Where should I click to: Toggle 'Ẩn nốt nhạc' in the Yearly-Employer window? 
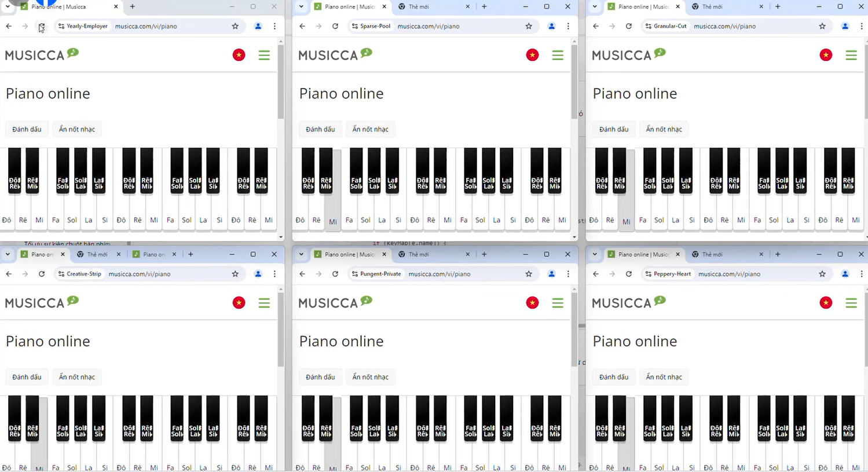tap(76, 129)
